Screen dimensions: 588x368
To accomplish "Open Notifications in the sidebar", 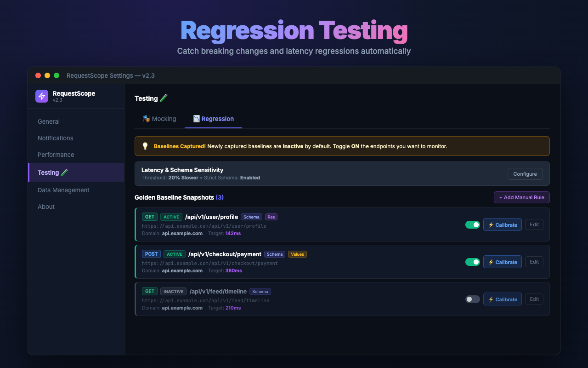I will (x=76, y=138).
